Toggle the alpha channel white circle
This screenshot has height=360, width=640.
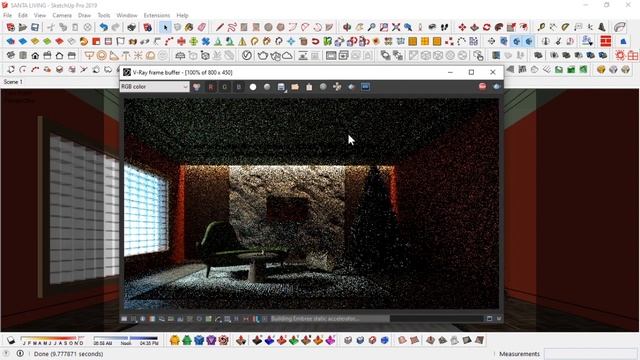point(253,87)
